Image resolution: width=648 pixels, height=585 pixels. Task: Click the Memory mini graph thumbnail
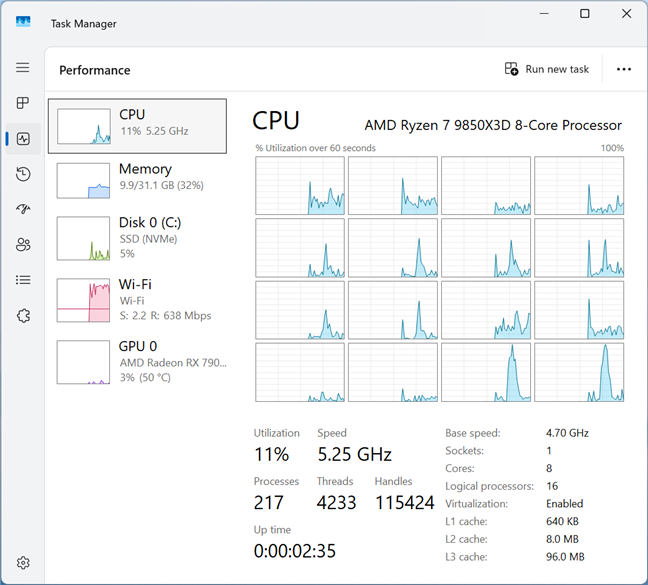click(83, 181)
